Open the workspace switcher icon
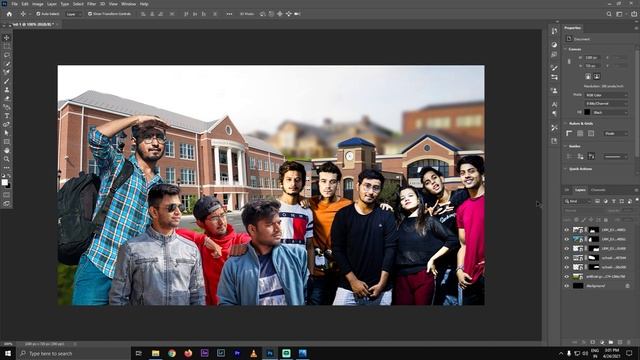 (619, 14)
